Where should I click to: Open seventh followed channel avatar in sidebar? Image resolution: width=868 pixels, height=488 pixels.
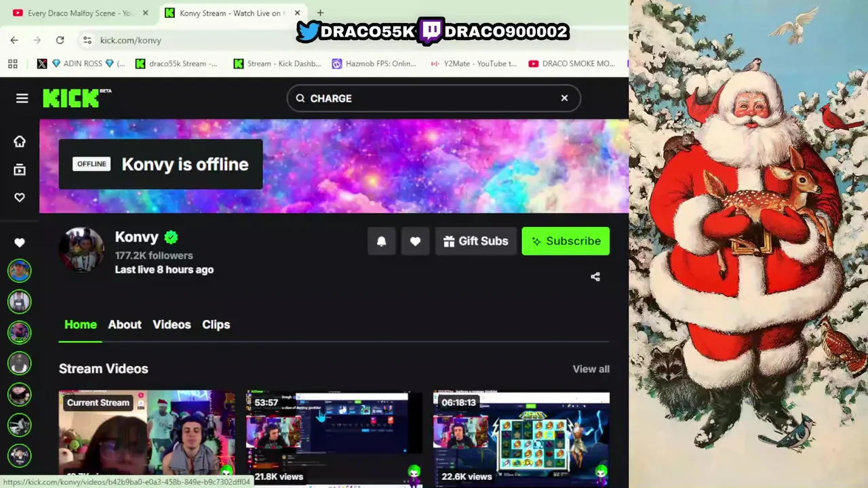coord(20,455)
